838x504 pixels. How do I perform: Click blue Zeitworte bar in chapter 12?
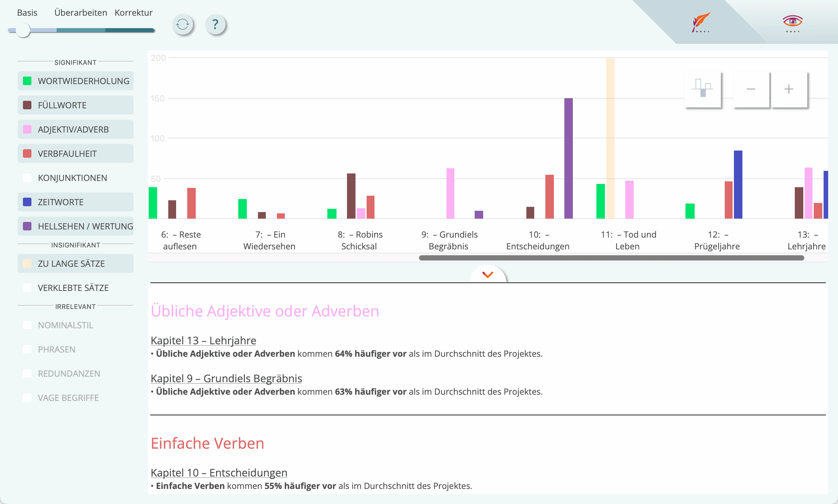(x=738, y=184)
